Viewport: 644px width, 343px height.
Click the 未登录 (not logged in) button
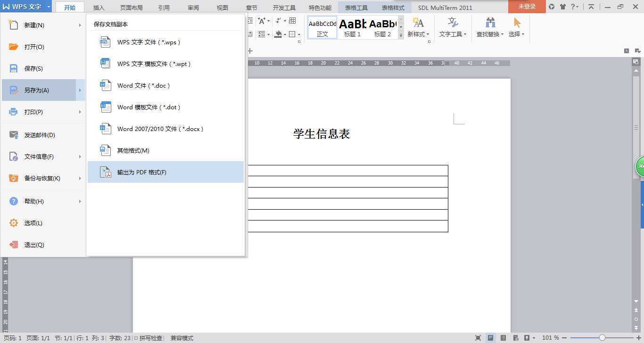coord(527,7)
